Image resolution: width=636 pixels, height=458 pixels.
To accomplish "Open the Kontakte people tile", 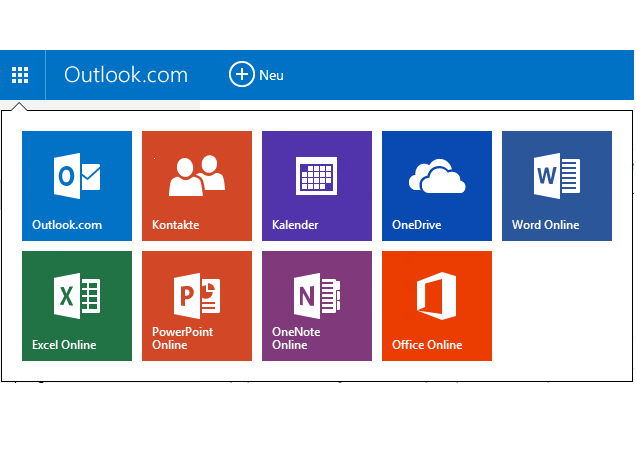I will [x=197, y=186].
